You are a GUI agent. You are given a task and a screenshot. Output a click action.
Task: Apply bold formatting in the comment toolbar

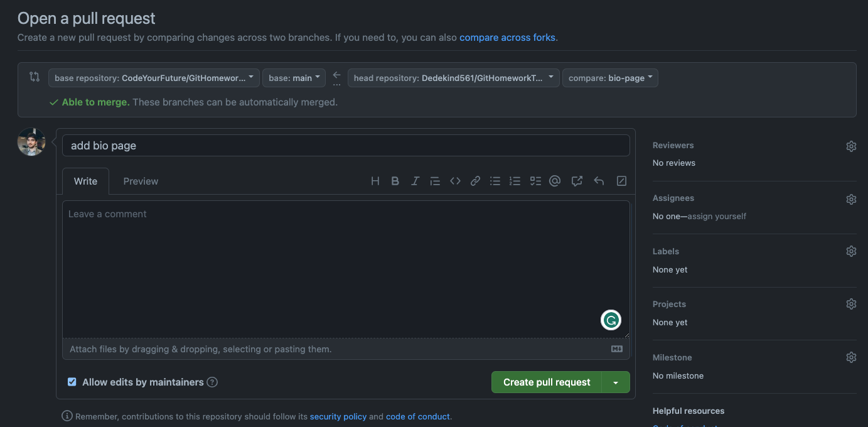tap(395, 180)
